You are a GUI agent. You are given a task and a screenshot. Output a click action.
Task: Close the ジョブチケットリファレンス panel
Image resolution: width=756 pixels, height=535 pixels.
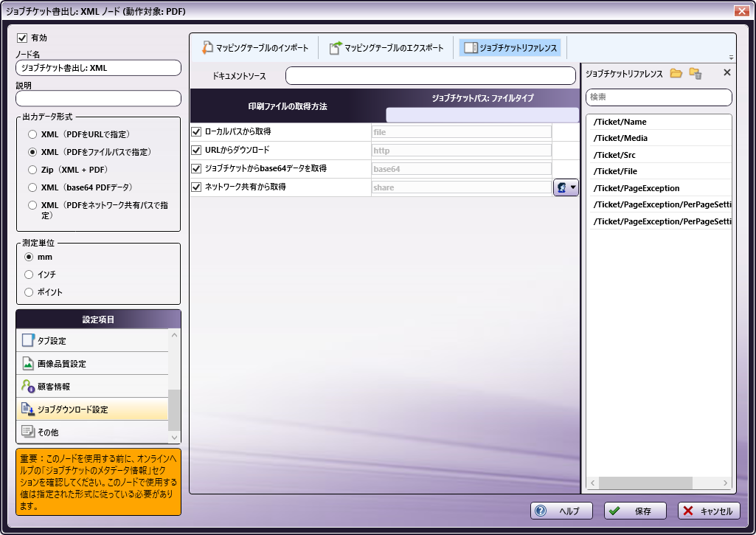coord(727,72)
